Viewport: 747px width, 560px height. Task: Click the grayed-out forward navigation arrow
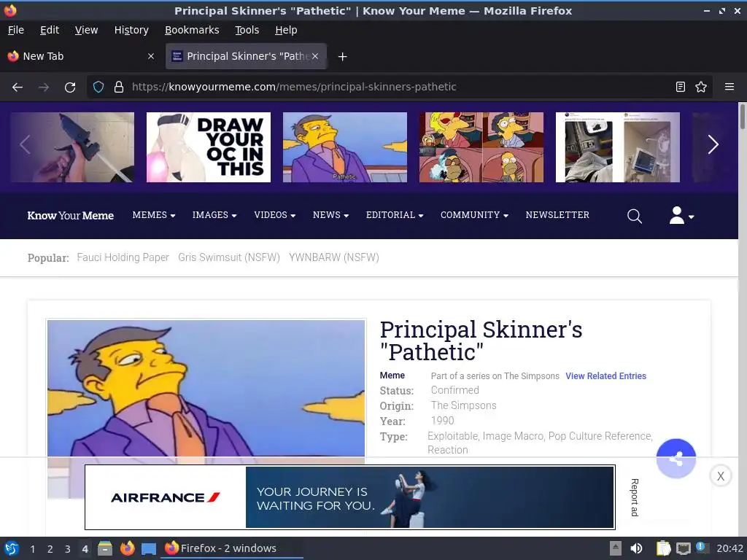coord(44,87)
